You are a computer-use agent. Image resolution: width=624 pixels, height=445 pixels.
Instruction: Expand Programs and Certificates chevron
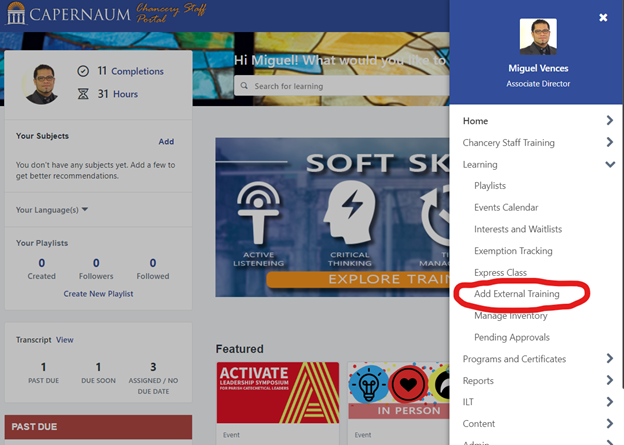(609, 359)
